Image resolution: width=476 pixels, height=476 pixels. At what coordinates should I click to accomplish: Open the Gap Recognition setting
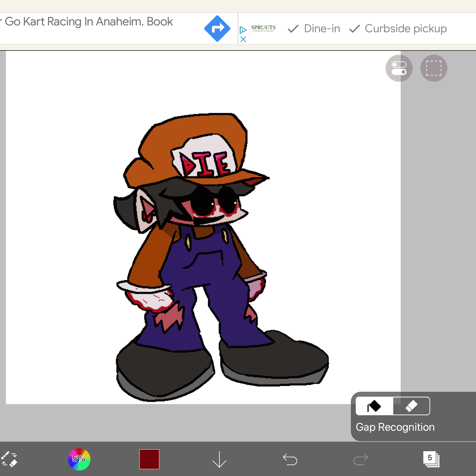coord(395,427)
